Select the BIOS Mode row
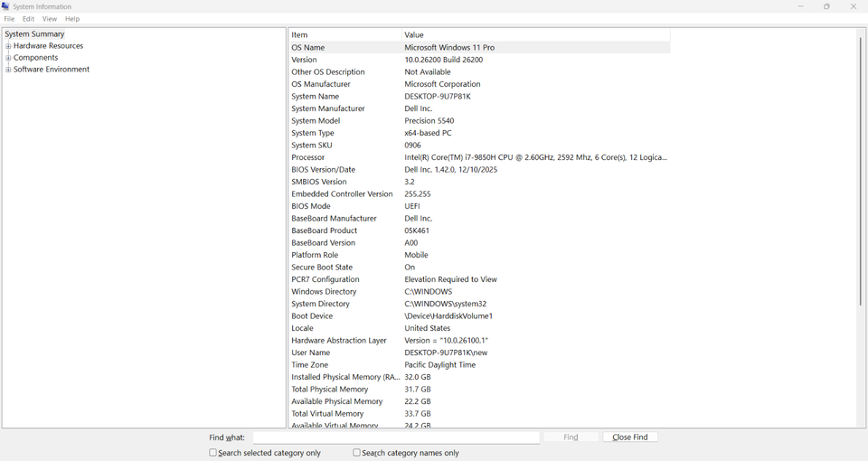The width and height of the screenshot is (868, 461). click(x=479, y=206)
